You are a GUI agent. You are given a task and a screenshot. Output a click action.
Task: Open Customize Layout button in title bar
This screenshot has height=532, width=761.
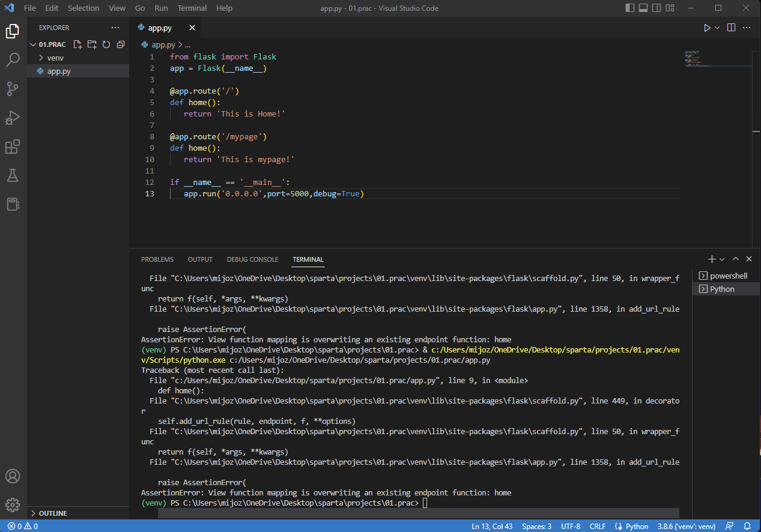pyautogui.click(x=670, y=8)
